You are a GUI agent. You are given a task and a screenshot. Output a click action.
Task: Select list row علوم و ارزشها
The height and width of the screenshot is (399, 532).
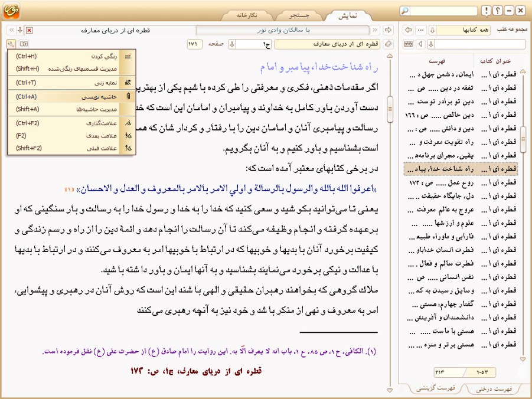(461, 223)
